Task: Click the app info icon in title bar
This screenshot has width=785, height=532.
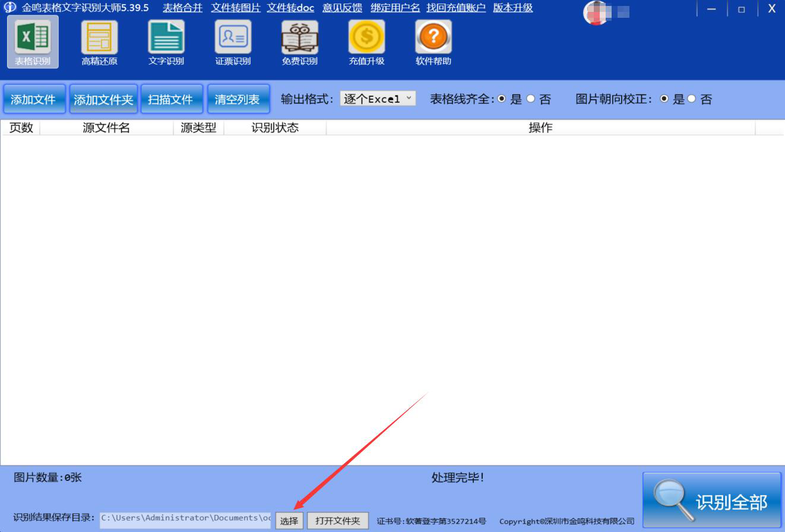Action: pos(10,8)
